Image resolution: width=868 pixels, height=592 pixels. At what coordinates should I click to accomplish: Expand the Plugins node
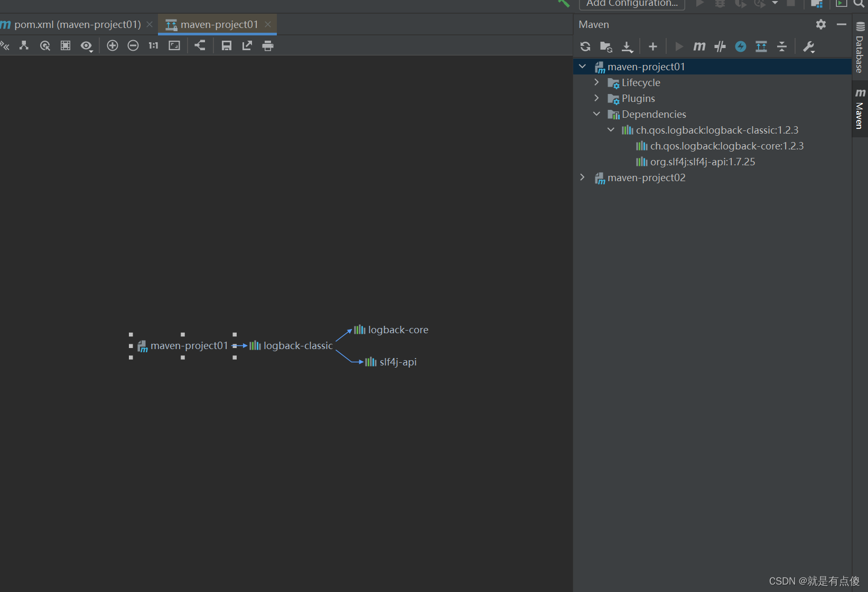[x=596, y=98]
